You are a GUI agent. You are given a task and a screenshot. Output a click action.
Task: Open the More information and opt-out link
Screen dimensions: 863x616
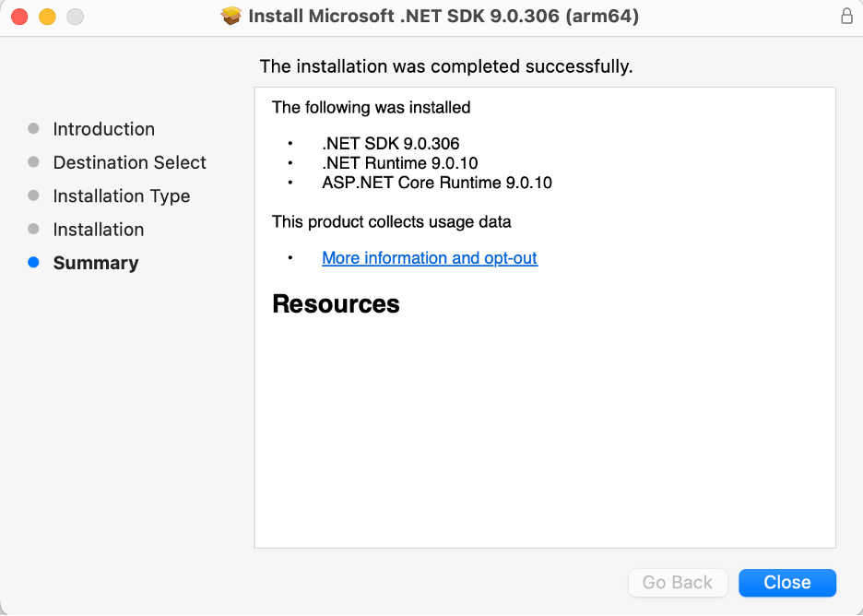[x=429, y=258]
